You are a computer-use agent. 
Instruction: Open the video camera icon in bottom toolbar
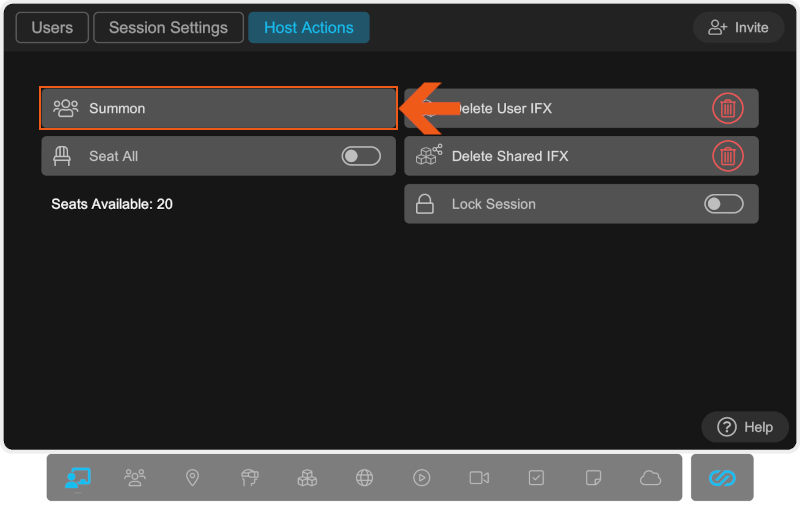pos(479,478)
